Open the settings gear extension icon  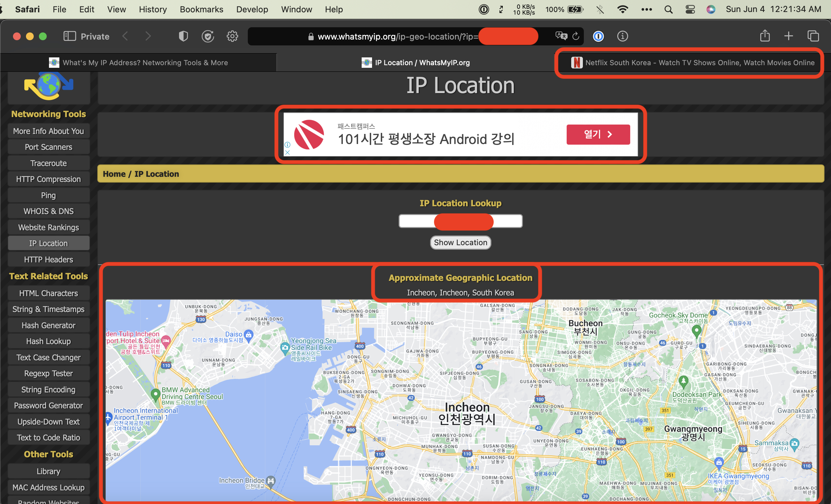pos(232,36)
